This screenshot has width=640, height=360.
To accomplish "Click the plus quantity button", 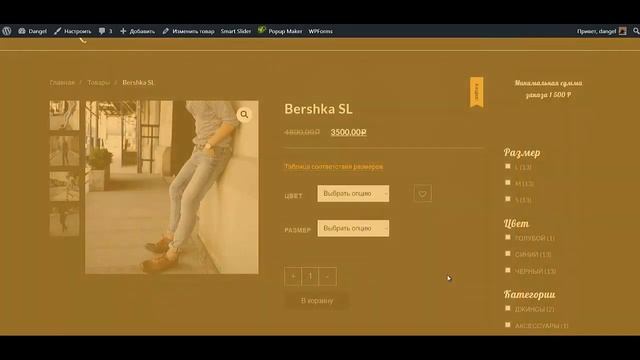I will click(x=293, y=276).
